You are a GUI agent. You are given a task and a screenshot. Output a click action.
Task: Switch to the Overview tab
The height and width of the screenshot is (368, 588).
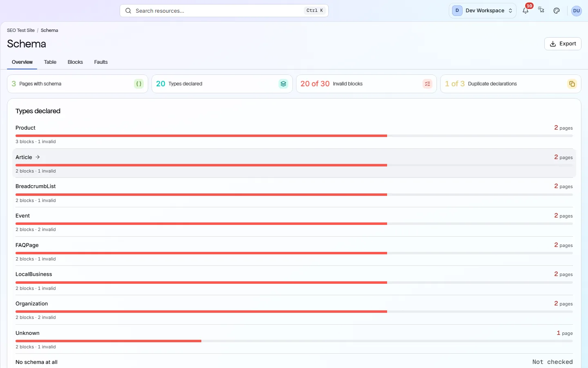[x=22, y=62]
